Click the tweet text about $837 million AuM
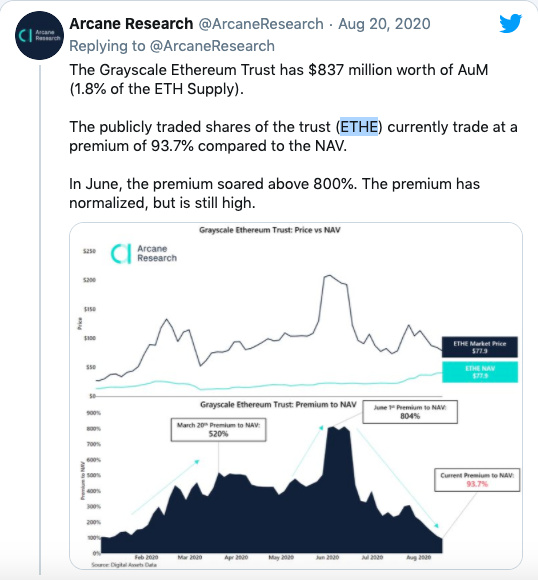Screen dimensions: 538x580 (279, 79)
